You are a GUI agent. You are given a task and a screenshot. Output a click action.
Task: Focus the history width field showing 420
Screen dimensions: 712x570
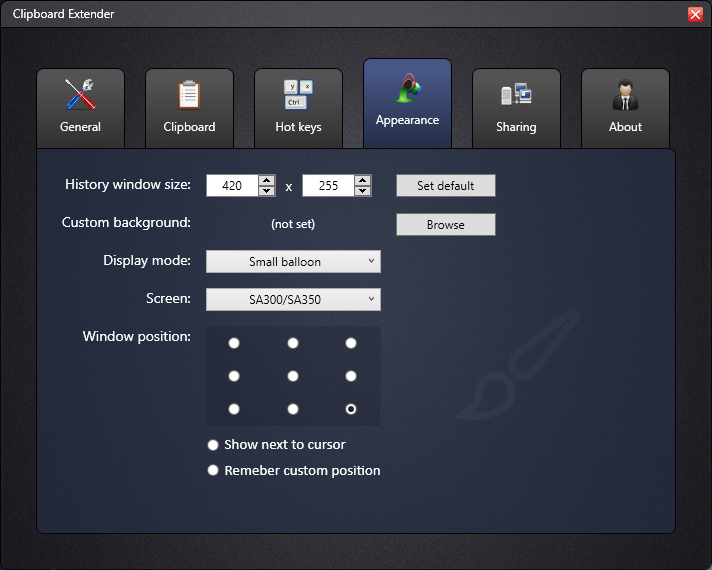pyautogui.click(x=232, y=186)
